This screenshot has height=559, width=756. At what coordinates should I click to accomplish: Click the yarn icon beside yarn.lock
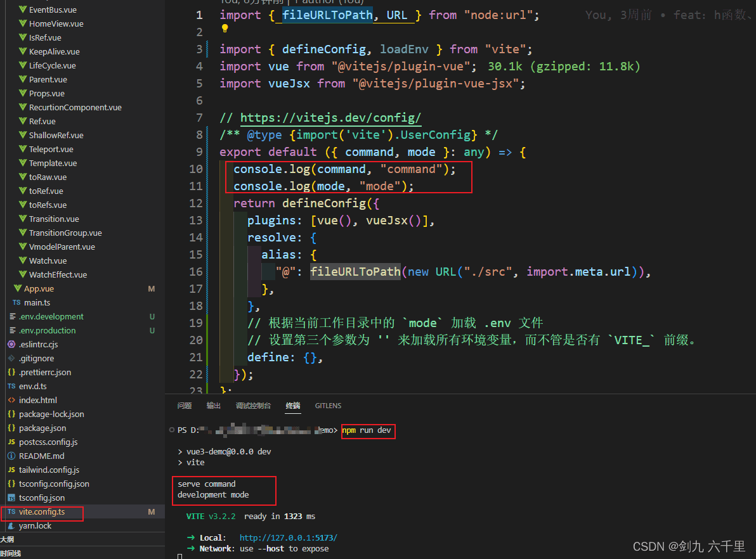[x=11, y=526]
